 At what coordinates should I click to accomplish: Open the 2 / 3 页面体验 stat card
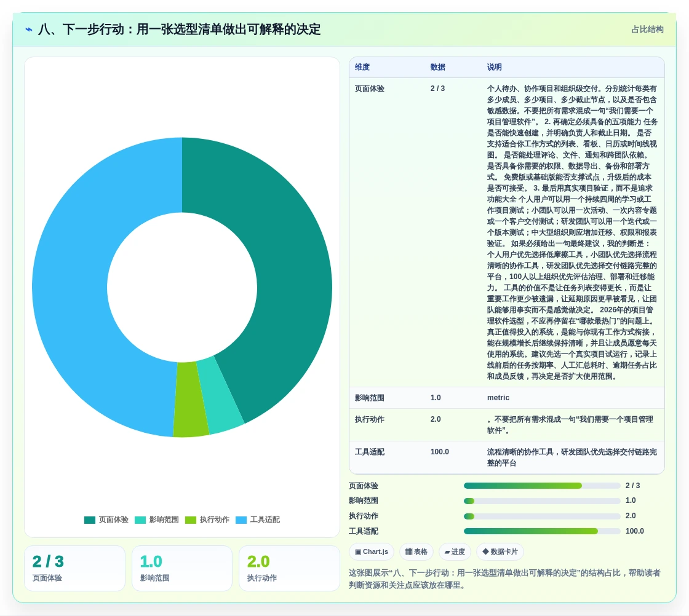[x=74, y=569]
